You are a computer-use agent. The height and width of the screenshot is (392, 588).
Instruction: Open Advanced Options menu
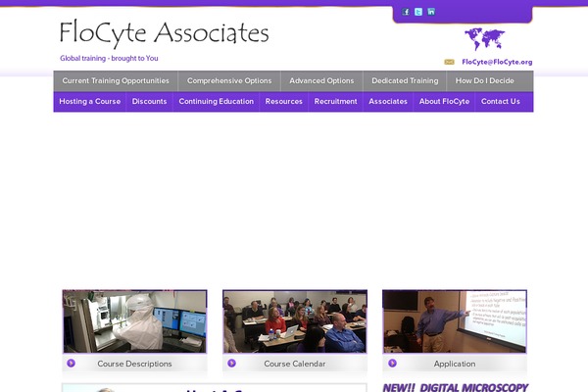(321, 81)
